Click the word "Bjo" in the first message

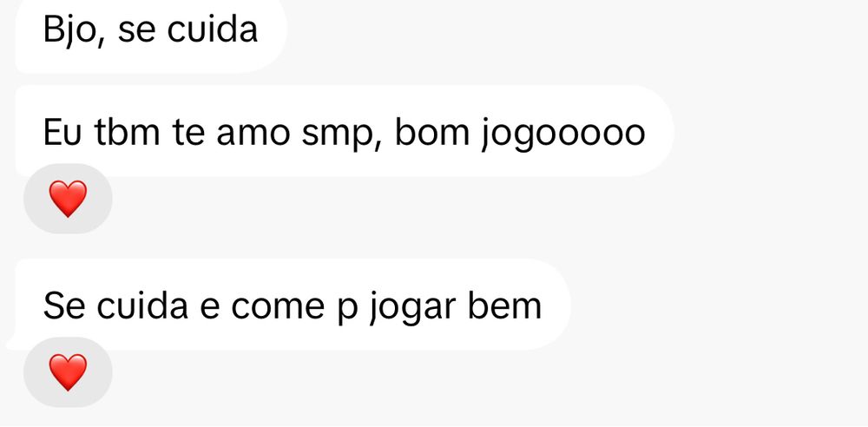[x=70, y=30]
